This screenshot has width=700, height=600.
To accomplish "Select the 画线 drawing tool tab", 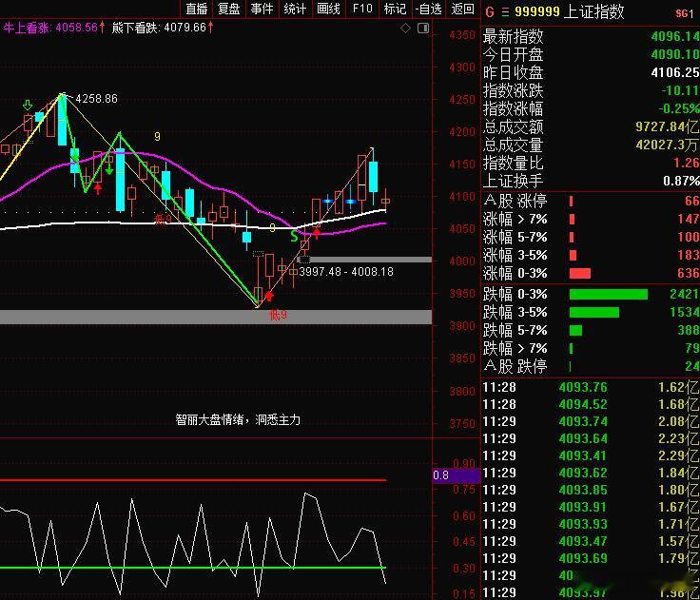I will pos(328,9).
